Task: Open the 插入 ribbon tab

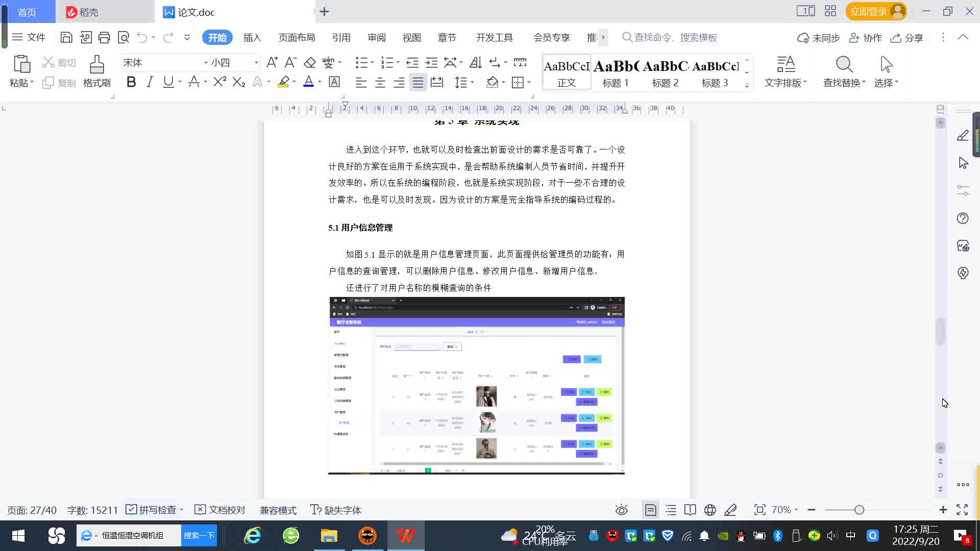Action: [252, 38]
